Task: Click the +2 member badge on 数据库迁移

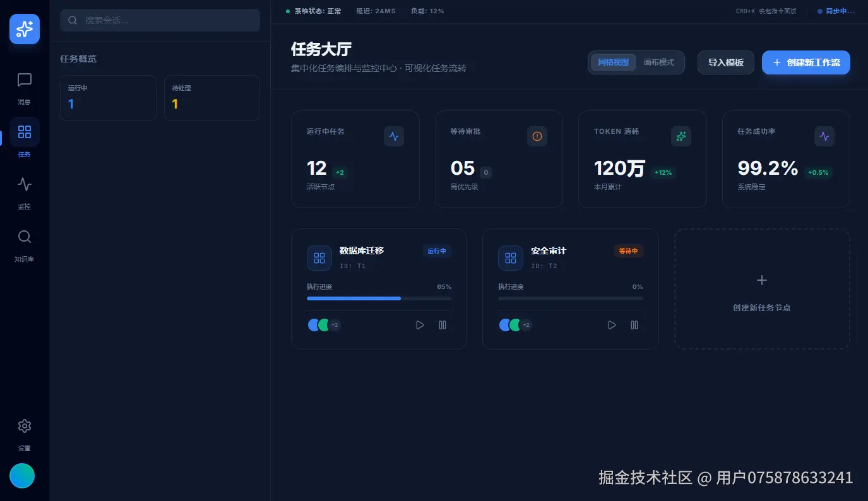Action: pos(335,325)
